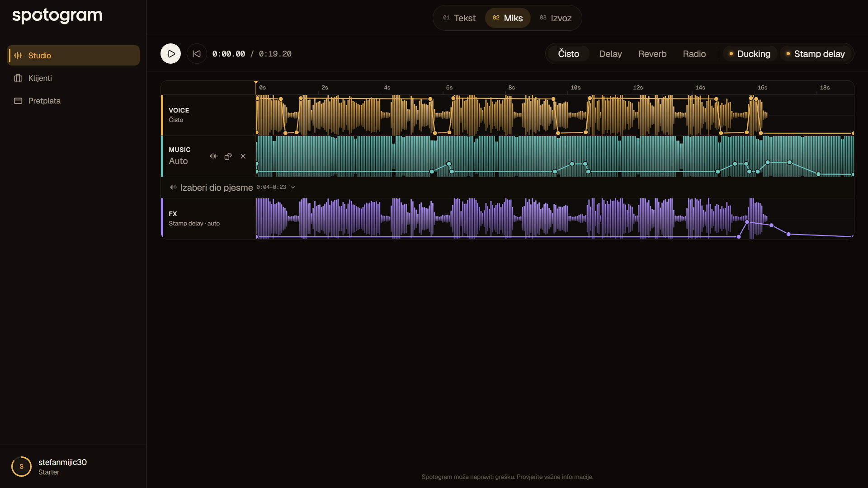Click the Čisto caption under Voice
Image resolution: width=868 pixels, height=488 pixels.
tap(176, 120)
